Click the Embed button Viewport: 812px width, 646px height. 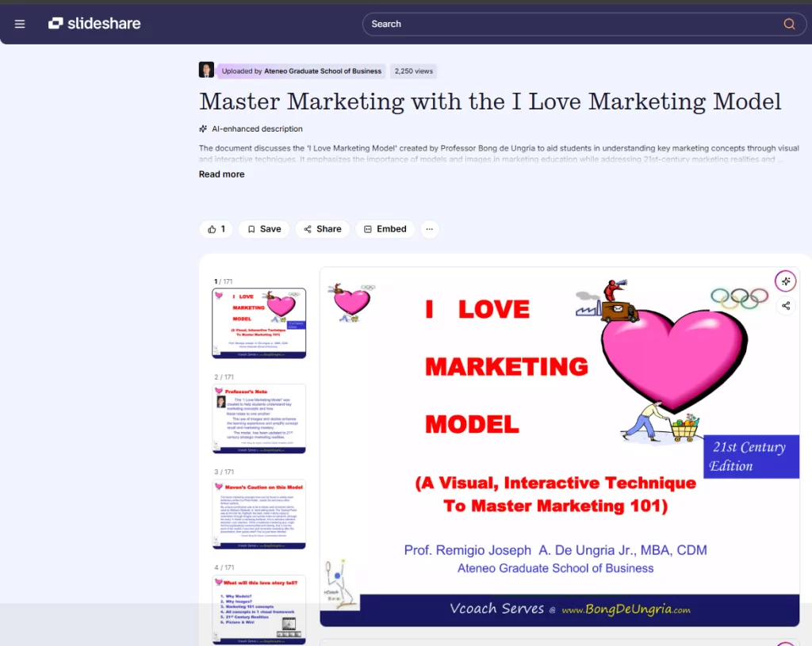coord(385,229)
